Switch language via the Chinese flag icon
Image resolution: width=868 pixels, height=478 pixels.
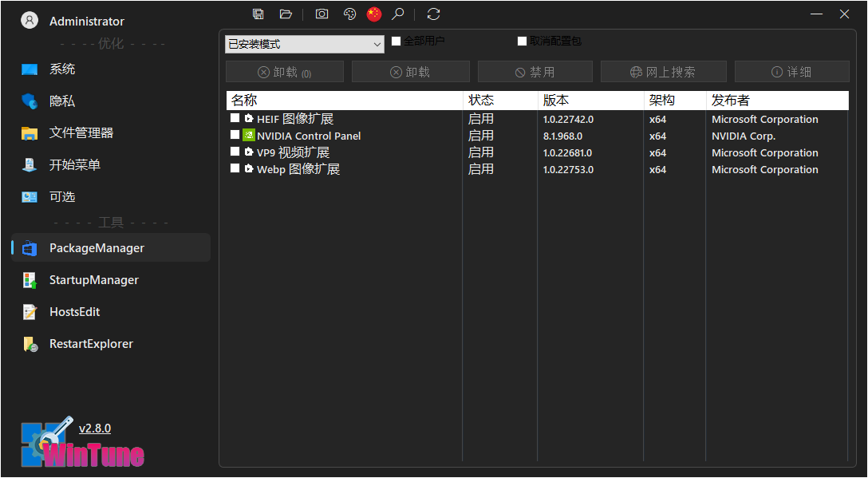click(373, 14)
